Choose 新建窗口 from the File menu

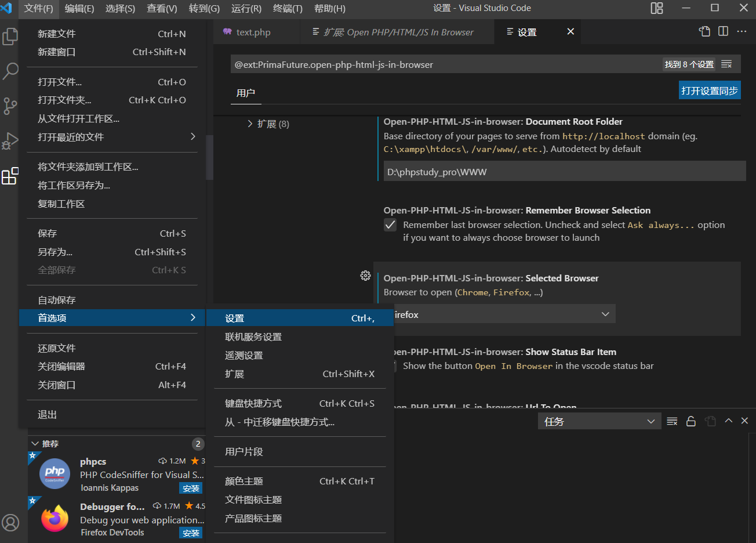(112, 52)
